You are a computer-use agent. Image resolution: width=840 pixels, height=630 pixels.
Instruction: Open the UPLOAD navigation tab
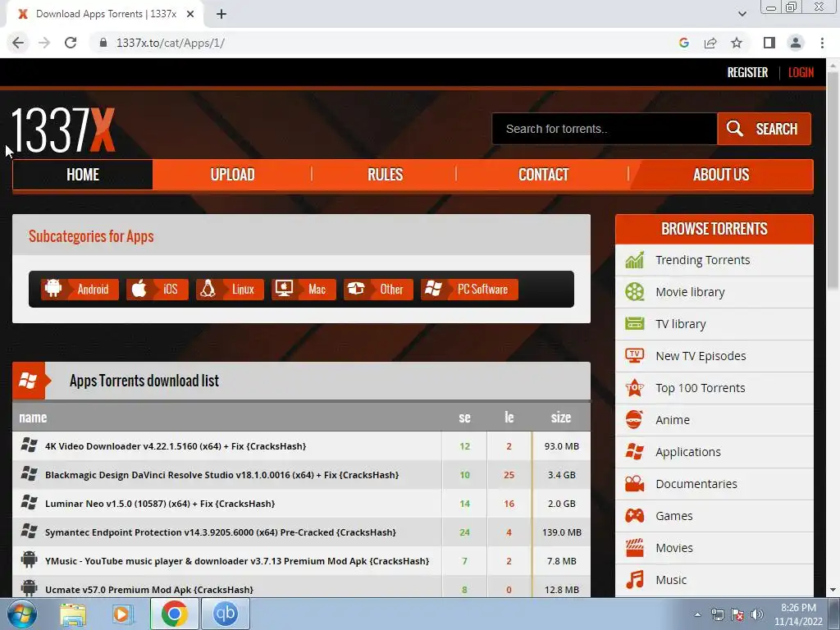(232, 175)
